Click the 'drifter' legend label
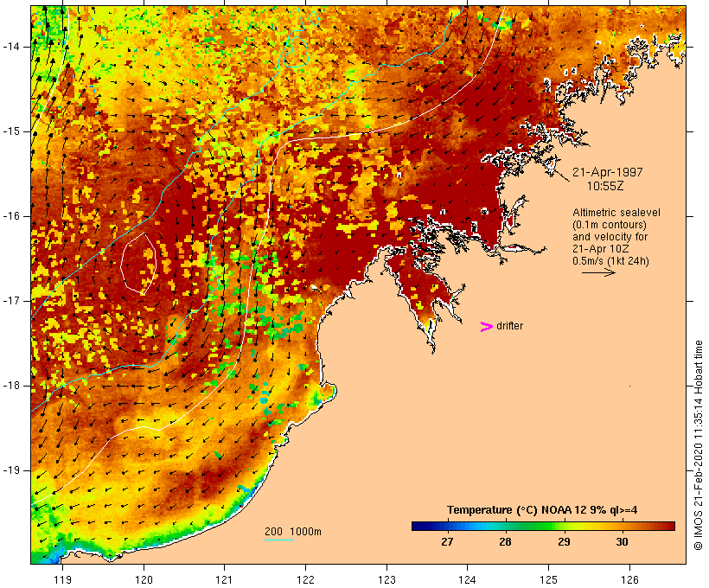Image resolution: width=709 pixels, height=588 pixels. tap(509, 326)
